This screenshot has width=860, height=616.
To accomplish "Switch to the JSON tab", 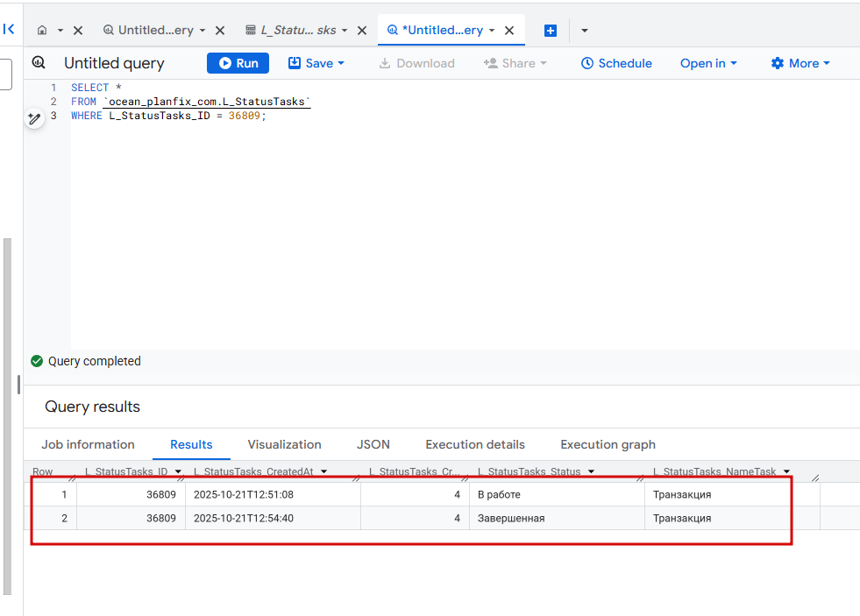I will coord(373,444).
